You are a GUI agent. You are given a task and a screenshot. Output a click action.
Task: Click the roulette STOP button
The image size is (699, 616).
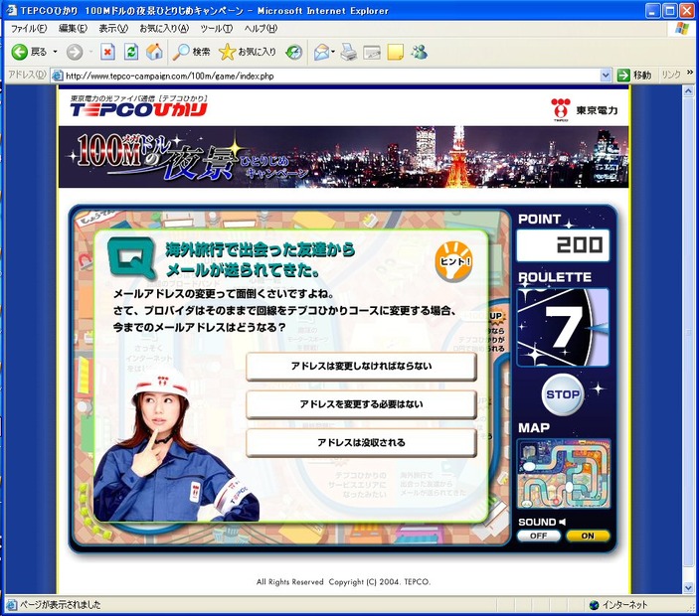563,394
